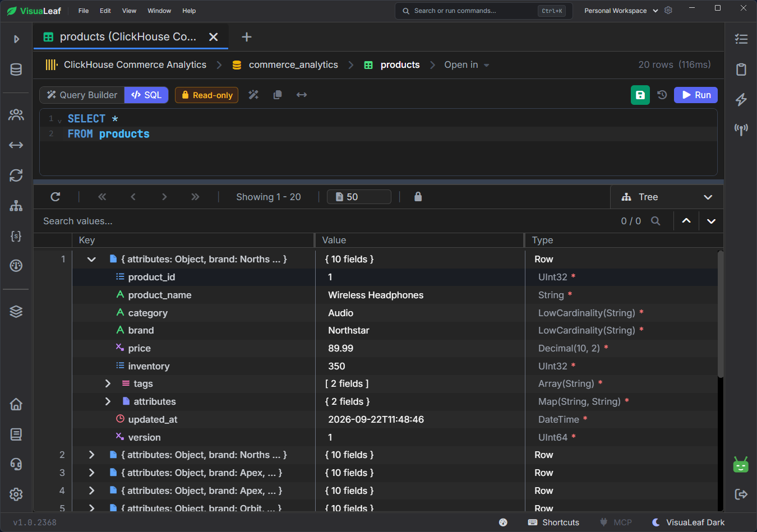The width and height of the screenshot is (757, 532).
Task: Open the query history clock icon
Action: coord(662,95)
